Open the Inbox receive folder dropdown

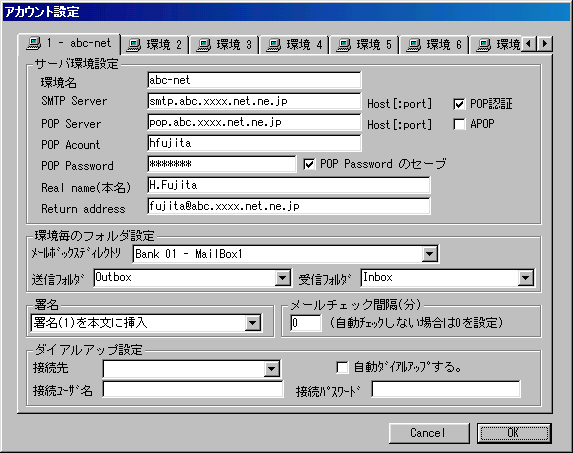click(525, 278)
